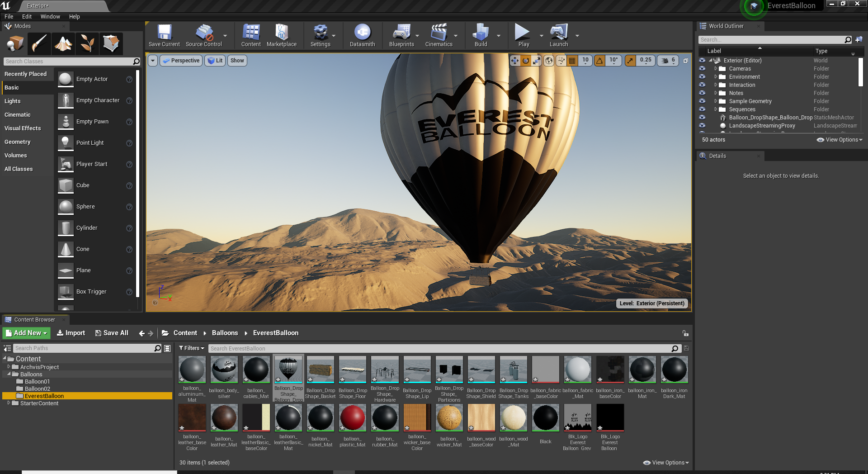Open the Filters dropdown in Content Browser
The image size is (868, 474).
192,348
